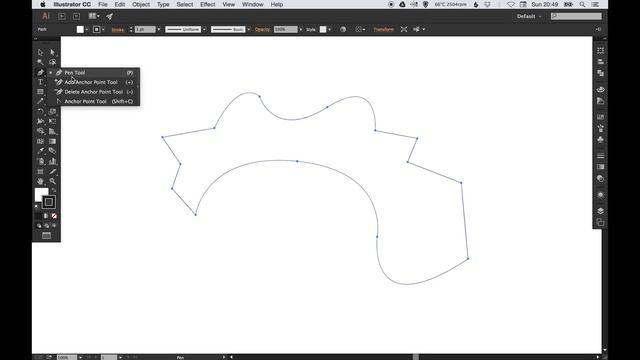Click the GPU rocket icon in the application bar

[x=109, y=16]
